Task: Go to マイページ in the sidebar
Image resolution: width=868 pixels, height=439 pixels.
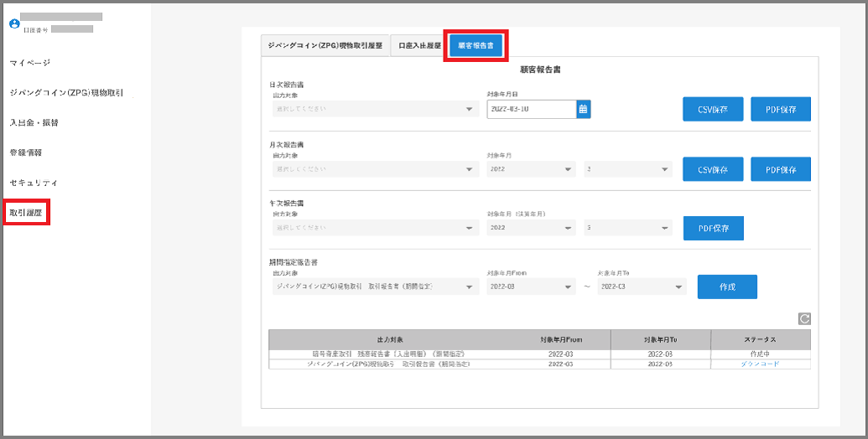Action: [x=30, y=63]
